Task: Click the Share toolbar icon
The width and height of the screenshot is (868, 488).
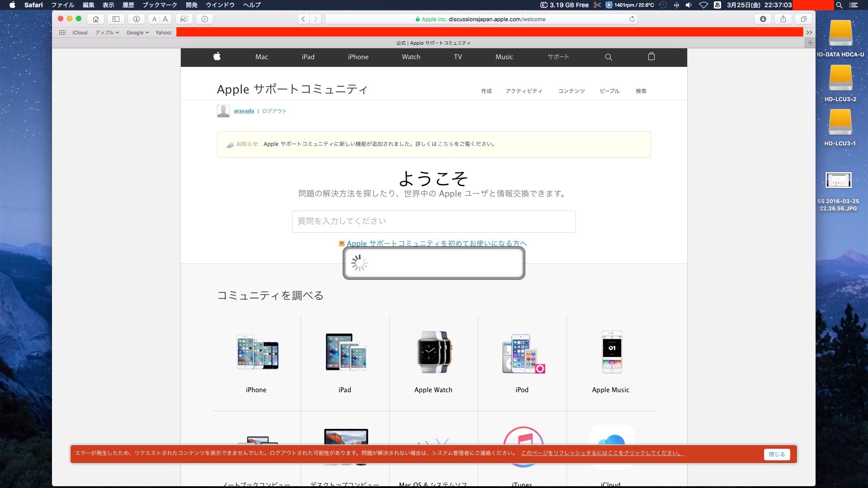Action: [x=783, y=19]
